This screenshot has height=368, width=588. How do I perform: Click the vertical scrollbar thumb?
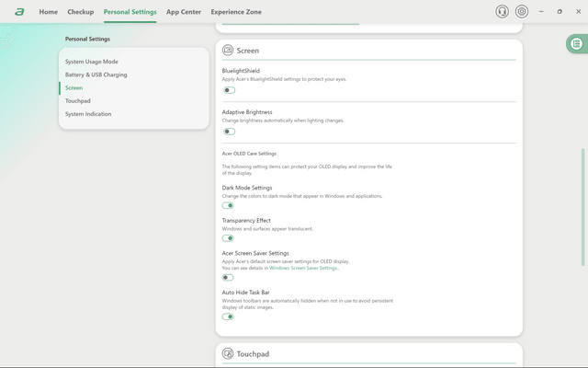click(x=583, y=207)
